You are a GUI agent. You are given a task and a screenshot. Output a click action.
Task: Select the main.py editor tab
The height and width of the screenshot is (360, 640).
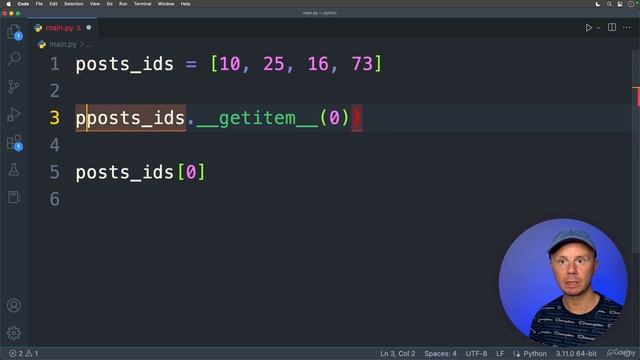coord(62,28)
